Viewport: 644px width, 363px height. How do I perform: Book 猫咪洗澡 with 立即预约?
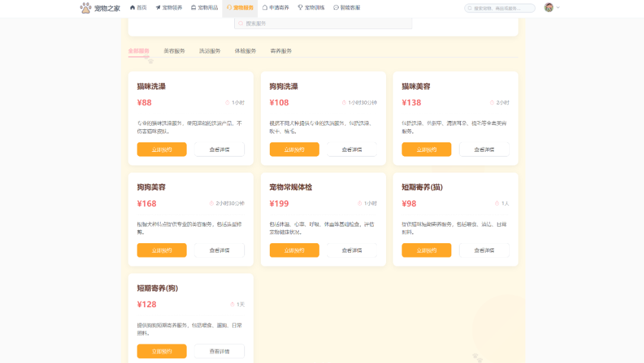(162, 149)
